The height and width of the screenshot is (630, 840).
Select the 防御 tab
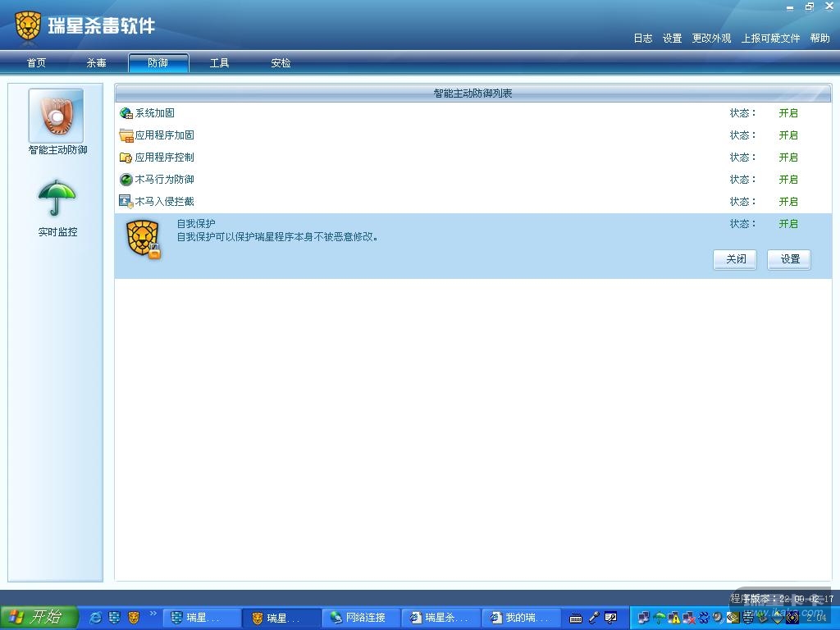point(158,62)
